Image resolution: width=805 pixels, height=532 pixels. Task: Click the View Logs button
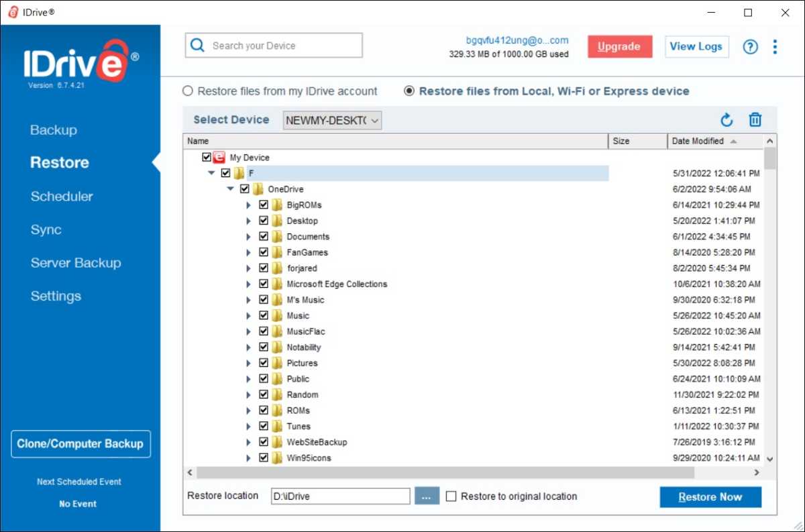(x=696, y=46)
